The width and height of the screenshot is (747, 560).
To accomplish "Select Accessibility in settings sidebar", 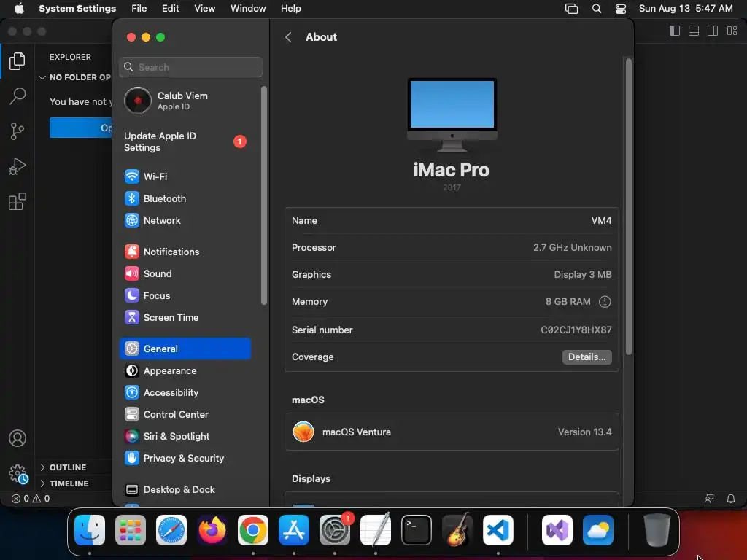I will (185, 392).
